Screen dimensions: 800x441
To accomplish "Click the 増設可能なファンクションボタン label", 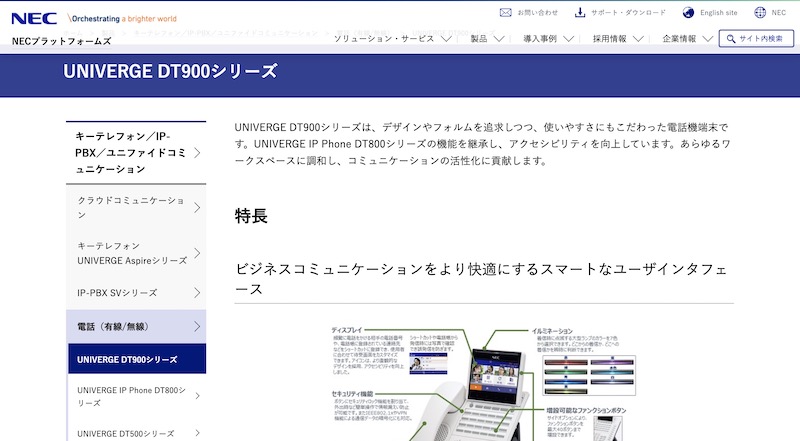I will click(x=586, y=410).
